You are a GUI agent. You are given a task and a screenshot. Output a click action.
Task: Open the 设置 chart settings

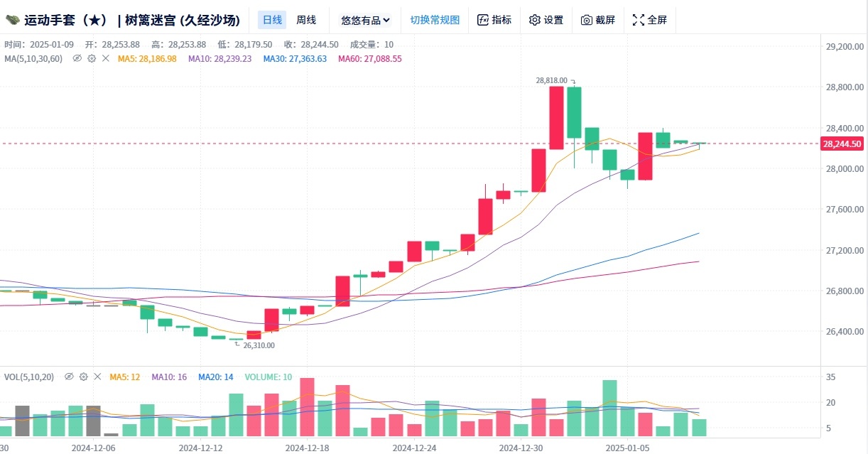pyautogui.click(x=546, y=20)
